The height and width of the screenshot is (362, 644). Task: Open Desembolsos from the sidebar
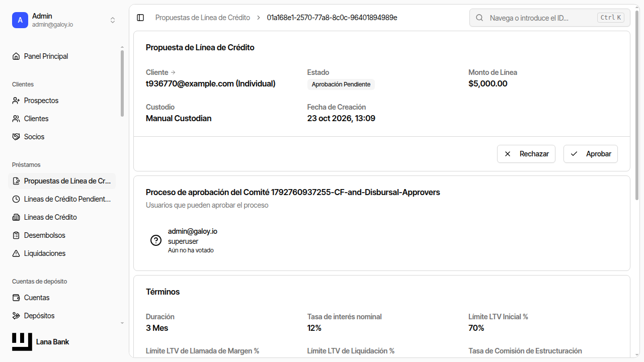pyautogui.click(x=62, y=235)
